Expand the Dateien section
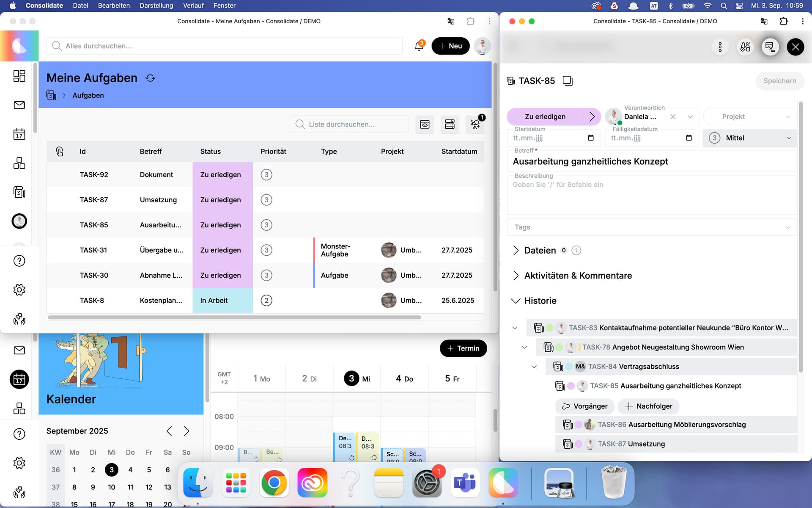Viewport: 812px width, 508px height. [x=516, y=250]
